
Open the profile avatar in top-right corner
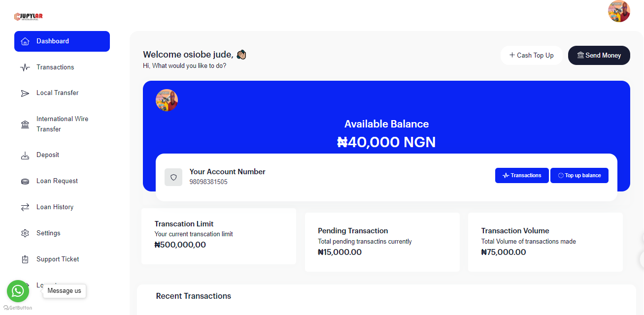(619, 11)
